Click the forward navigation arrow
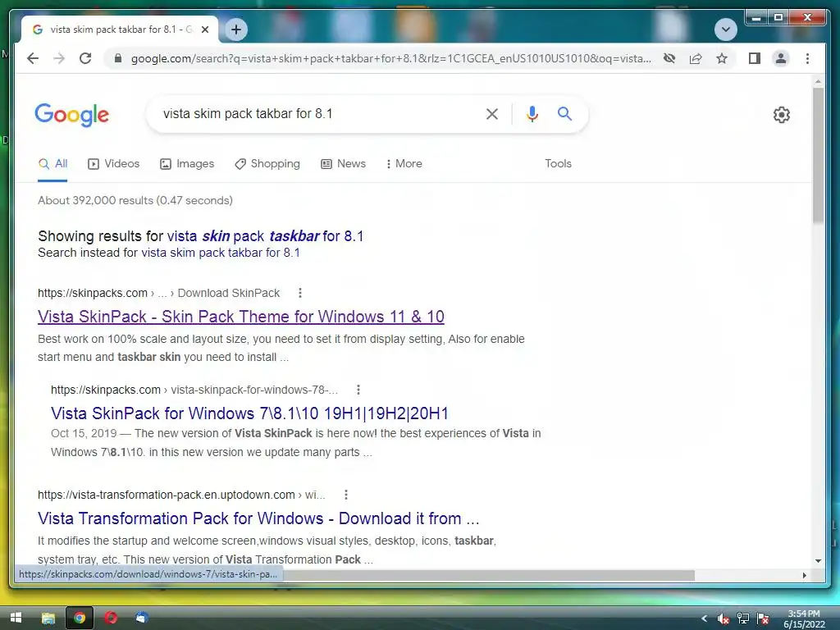 (59, 58)
